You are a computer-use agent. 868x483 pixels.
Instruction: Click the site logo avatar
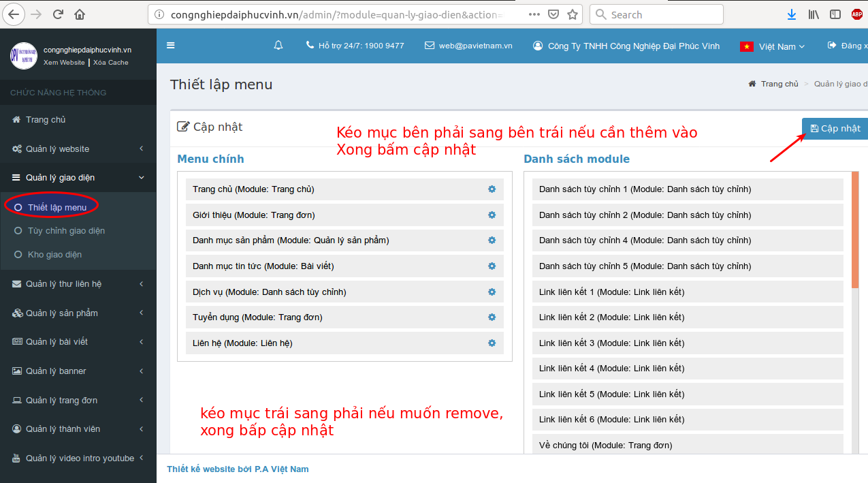(x=24, y=56)
